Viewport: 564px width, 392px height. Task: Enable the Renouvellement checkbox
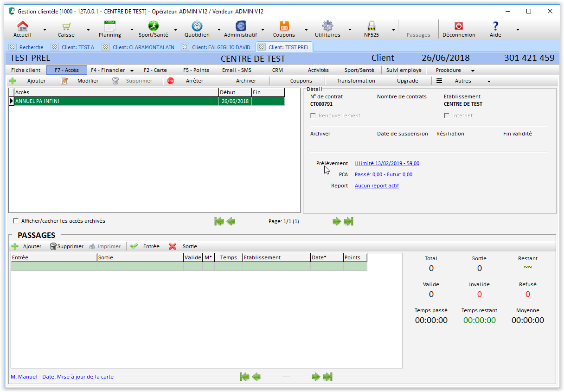point(313,116)
